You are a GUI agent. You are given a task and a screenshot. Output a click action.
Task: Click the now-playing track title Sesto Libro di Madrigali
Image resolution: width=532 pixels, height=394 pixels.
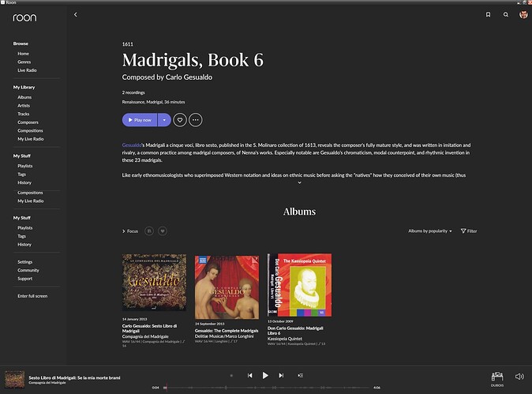(75, 377)
